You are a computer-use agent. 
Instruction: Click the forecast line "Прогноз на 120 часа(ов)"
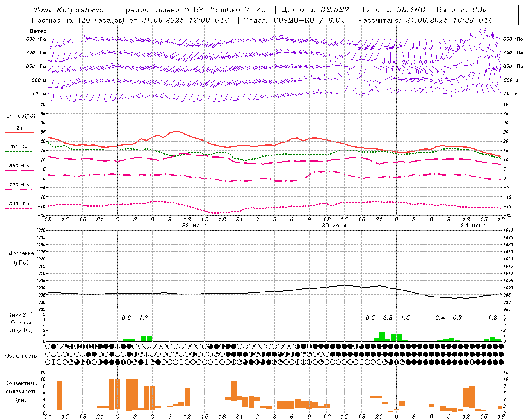pos(79,20)
